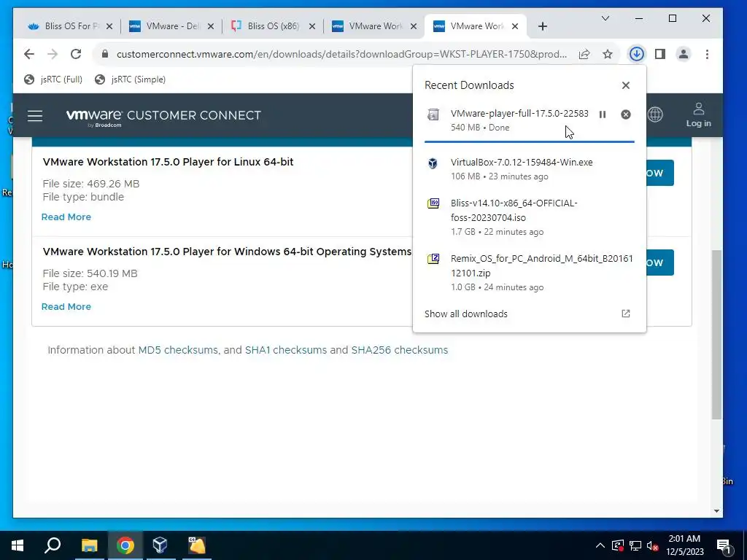Viewport: 747px width, 560px height.
Task: Open the VMware hamburger menu
Action: point(35,116)
